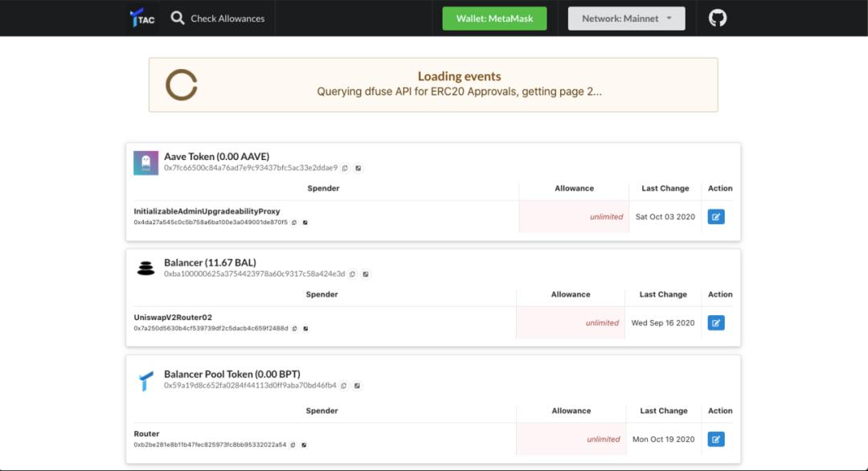Click the Aave Token ghost logo
This screenshot has width=868, height=471.
145,162
